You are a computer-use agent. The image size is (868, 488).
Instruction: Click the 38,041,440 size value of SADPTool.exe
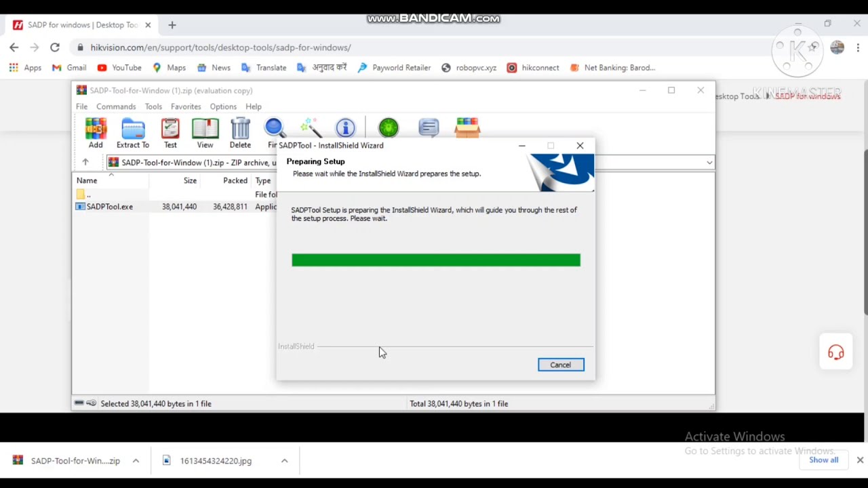tap(179, 207)
